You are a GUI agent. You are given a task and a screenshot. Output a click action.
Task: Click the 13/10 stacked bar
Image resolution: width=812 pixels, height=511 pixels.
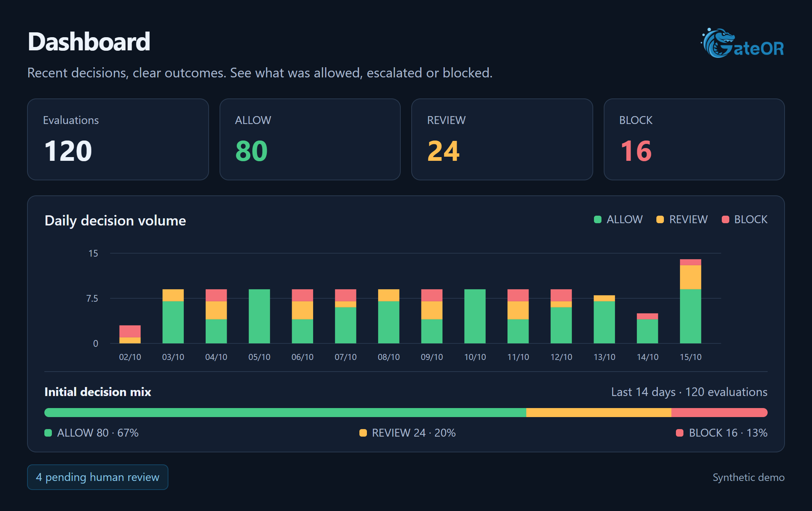coord(604,319)
